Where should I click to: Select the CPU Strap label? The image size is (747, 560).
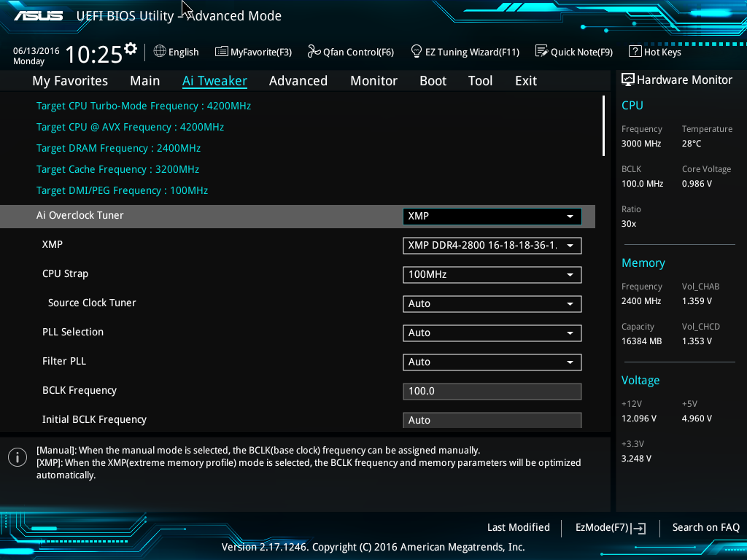click(65, 274)
